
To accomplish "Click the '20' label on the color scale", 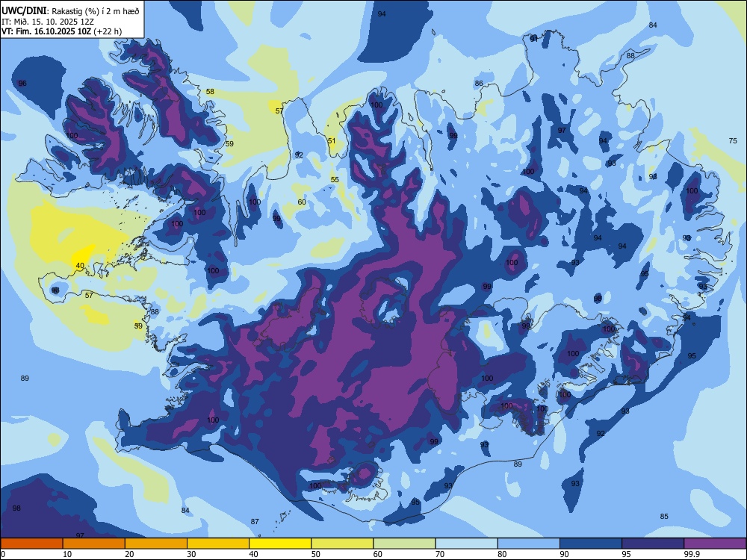I will pyautogui.click(x=129, y=554).
